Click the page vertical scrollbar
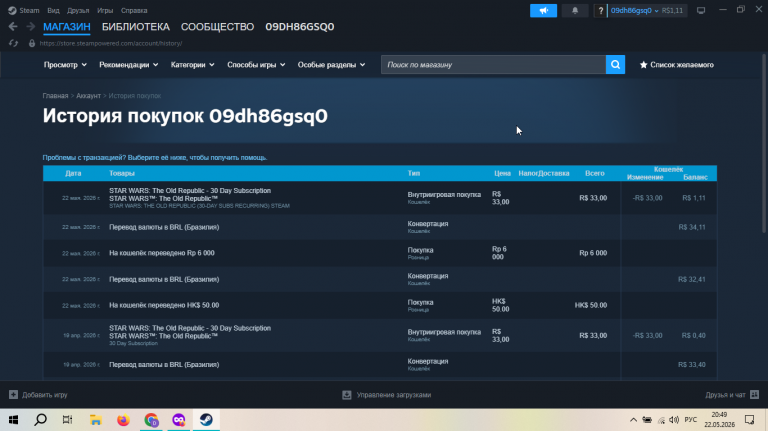This screenshot has width=768, height=431. tap(765, 144)
